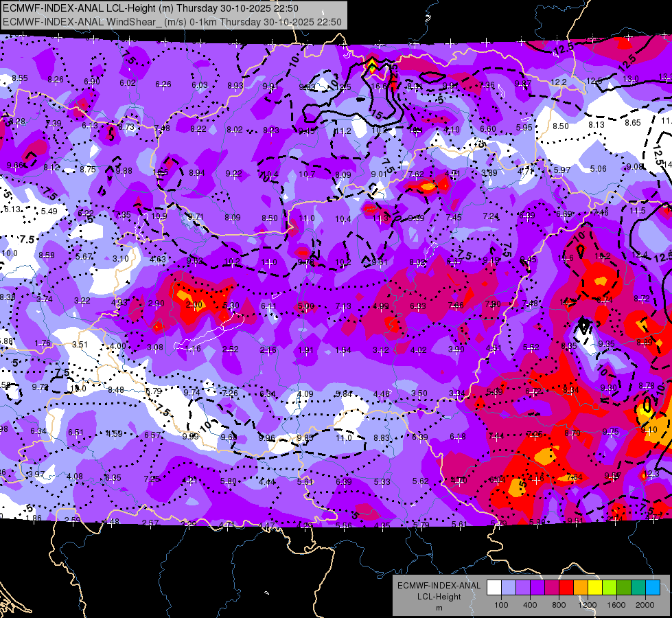The width and height of the screenshot is (672, 618).
Task: Click the 400 legend tick label
Action: point(530,605)
